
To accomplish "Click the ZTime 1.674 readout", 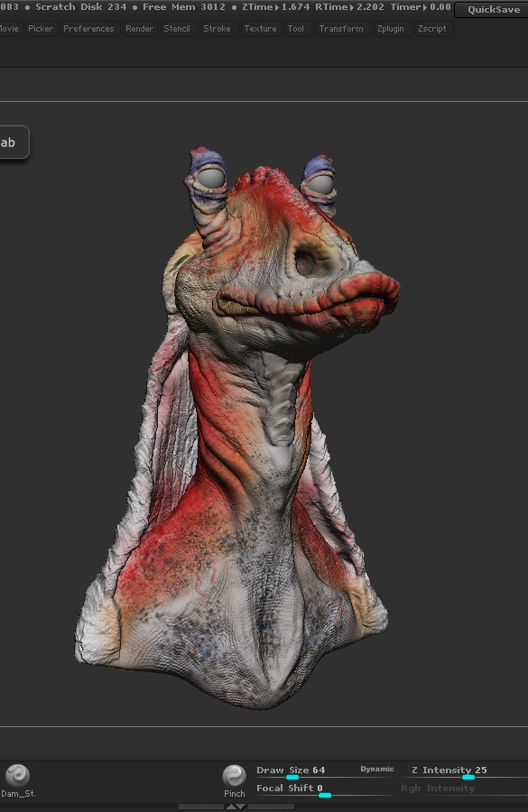I will (x=276, y=7).
